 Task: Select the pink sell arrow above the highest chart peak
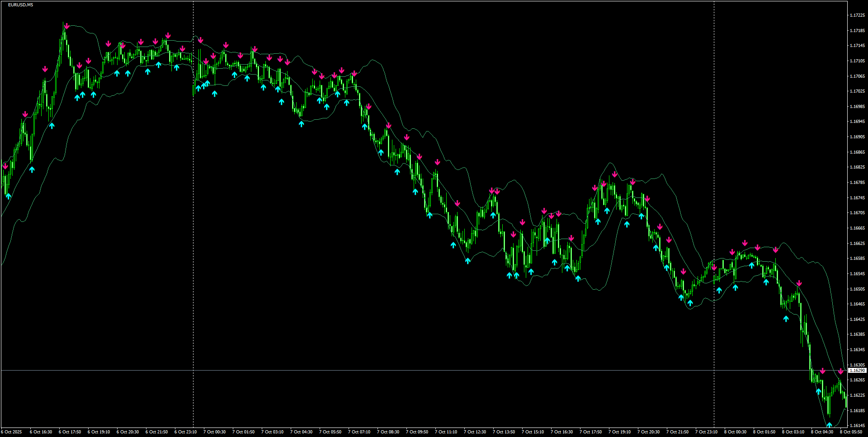tap(66, 26)
